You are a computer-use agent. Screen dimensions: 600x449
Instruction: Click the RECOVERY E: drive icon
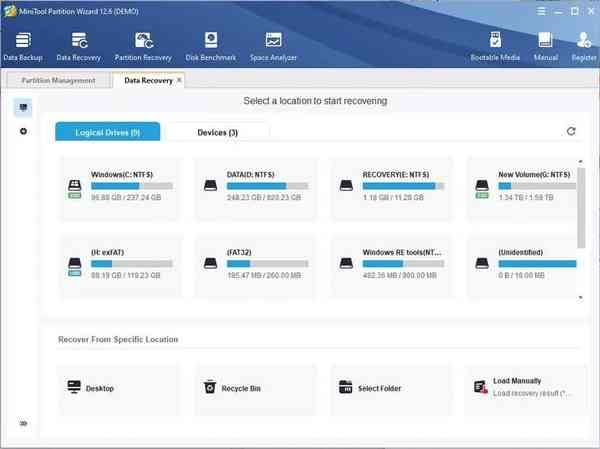point(346,186)
